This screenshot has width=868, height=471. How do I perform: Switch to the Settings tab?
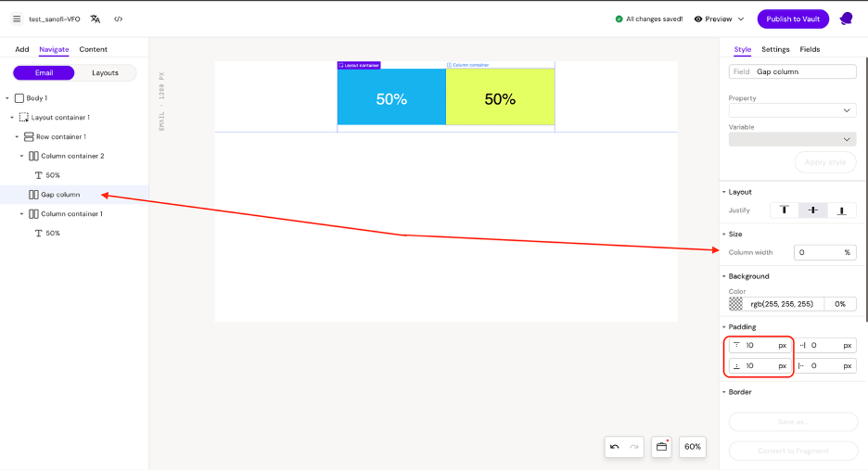pos(775,49)
